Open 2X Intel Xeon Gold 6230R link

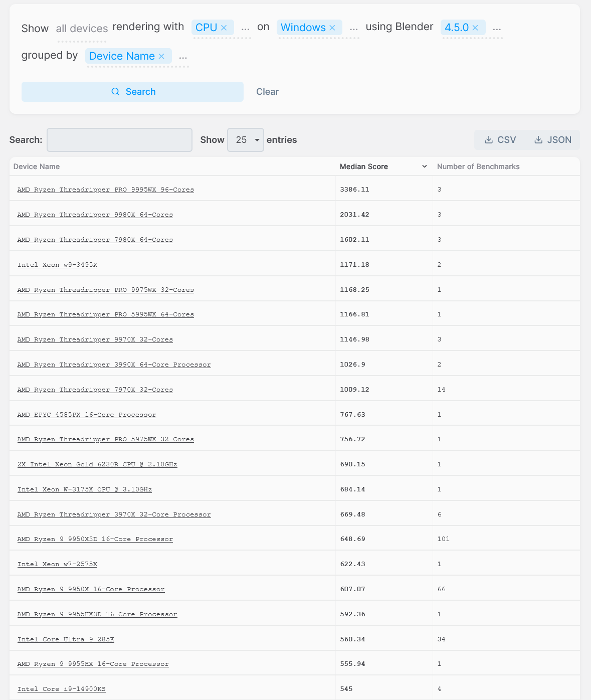click(x=97, y=464)
